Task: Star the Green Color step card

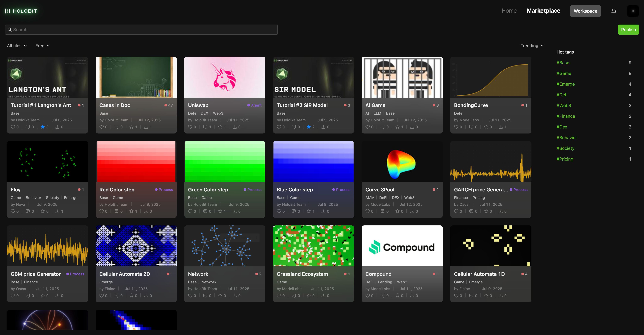Action: click(x=220, y=211)
